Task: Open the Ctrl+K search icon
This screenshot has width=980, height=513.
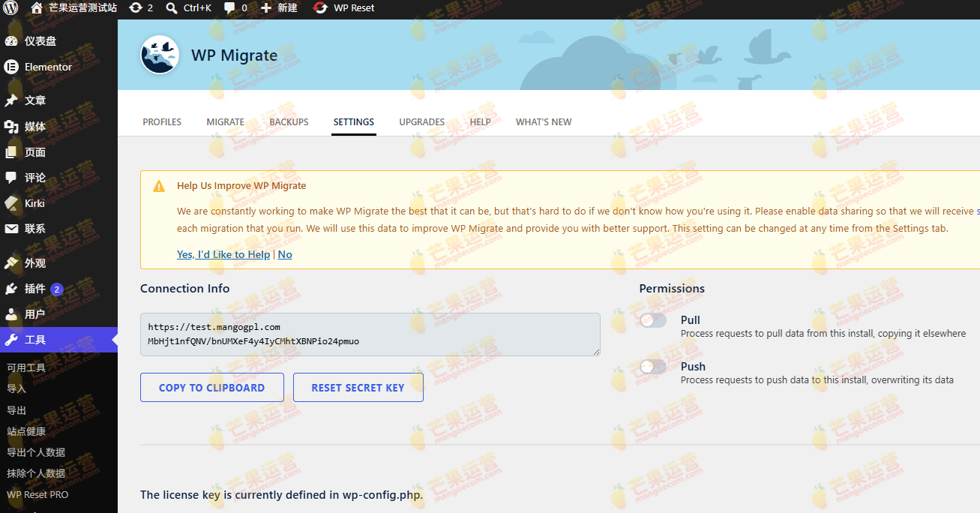Action: click(x=172, y=8)
